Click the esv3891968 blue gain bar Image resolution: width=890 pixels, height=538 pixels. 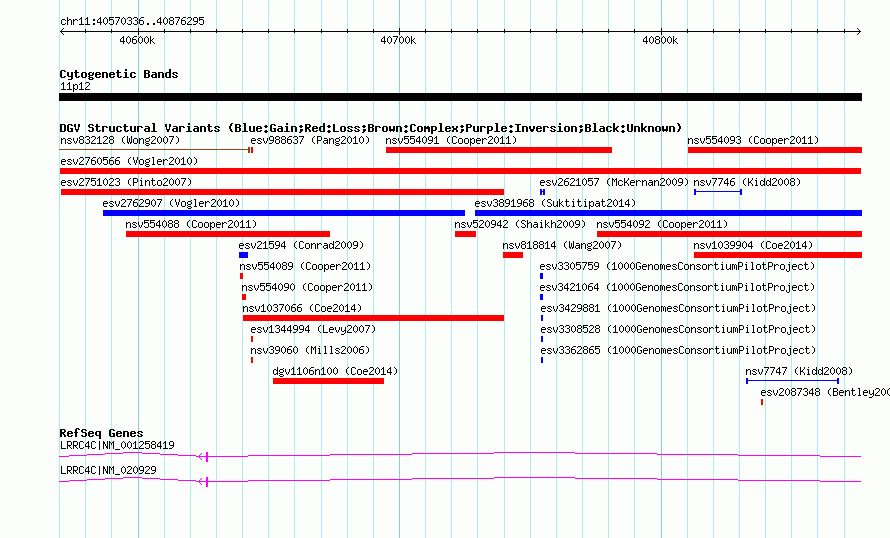pos(668,213)
